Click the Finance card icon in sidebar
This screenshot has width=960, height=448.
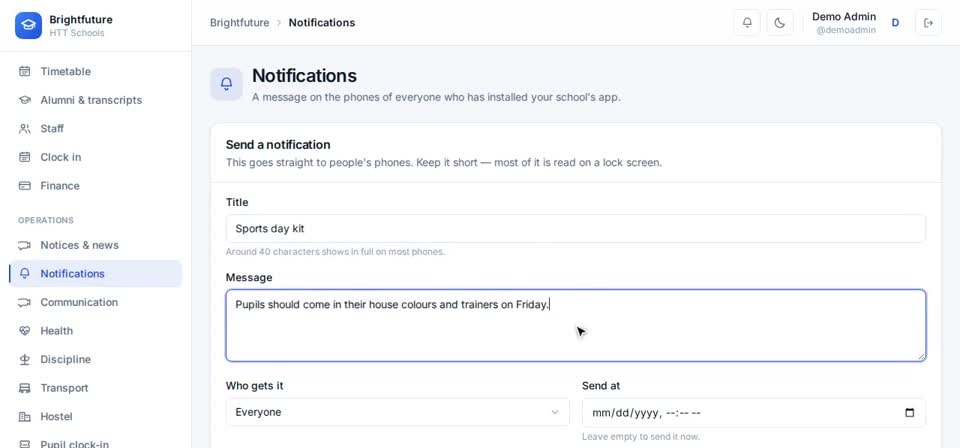pyautogui.click(x=24, y=186)
